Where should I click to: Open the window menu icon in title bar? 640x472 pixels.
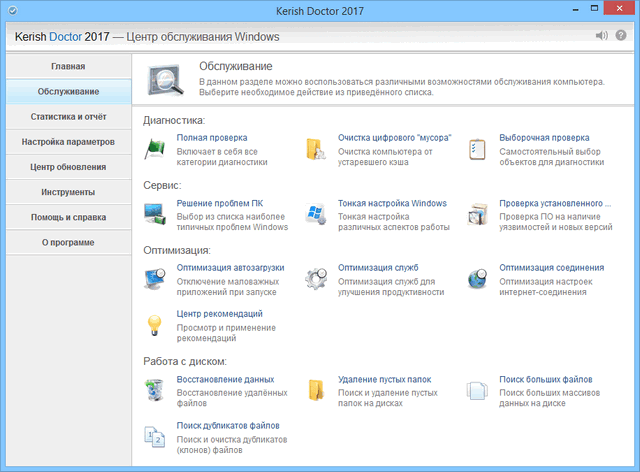(x=11, y=11)
